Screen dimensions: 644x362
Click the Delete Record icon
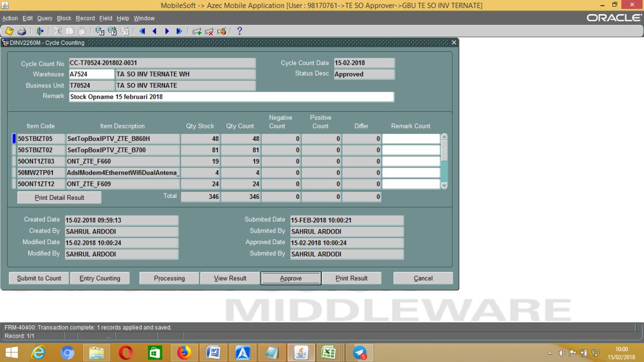point(209,31)
